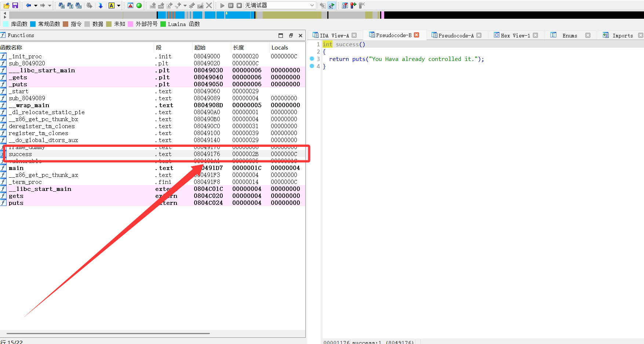Pause the process with the pause button
644x344 pixels.
point(231,6)
